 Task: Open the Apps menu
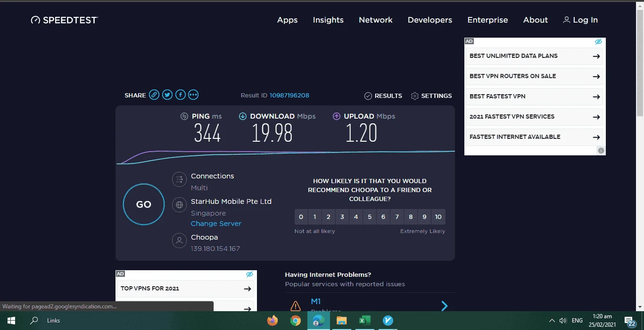click(x=287, y=20)
